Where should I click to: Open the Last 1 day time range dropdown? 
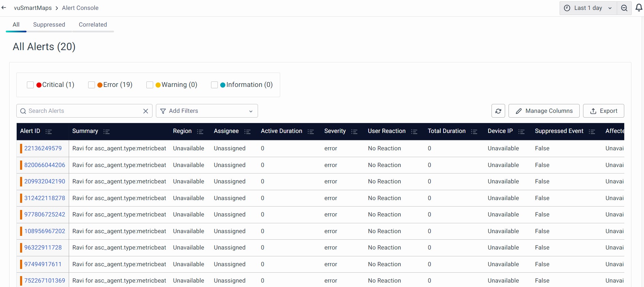588,8
